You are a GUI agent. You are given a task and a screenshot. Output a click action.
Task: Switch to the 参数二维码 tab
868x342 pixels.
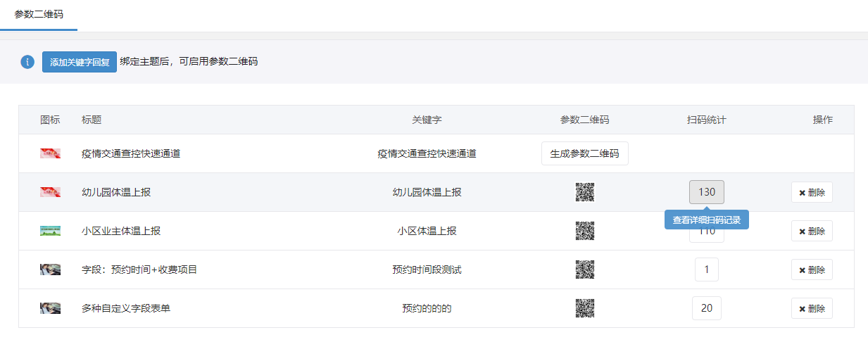39,14
